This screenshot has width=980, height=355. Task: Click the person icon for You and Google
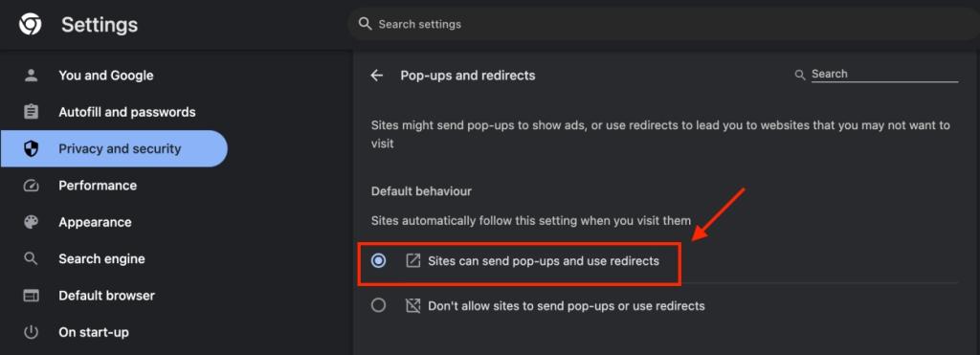31,76
